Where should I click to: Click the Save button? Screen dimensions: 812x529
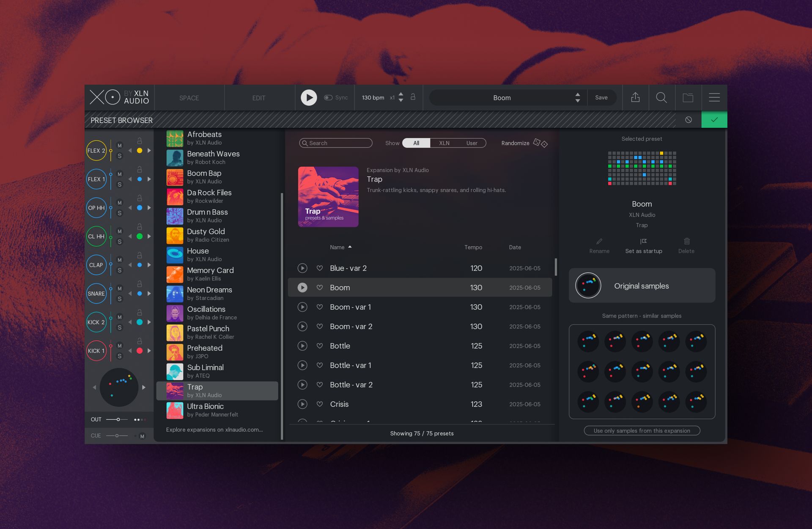[x=601, y=98]
